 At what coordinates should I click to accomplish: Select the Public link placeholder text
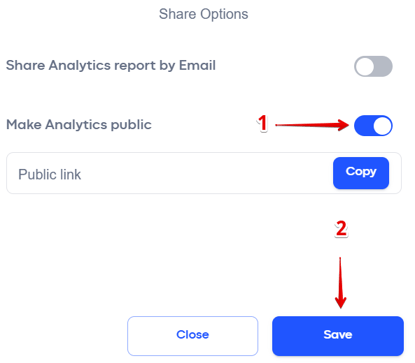(x=50, y=174)
